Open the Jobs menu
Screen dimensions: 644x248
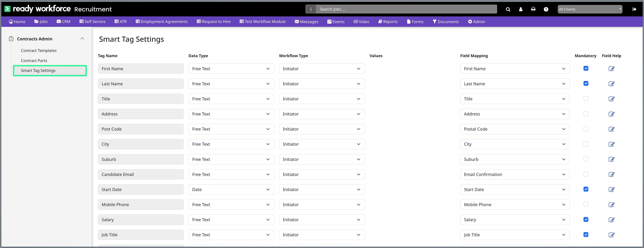coord(41,22)
